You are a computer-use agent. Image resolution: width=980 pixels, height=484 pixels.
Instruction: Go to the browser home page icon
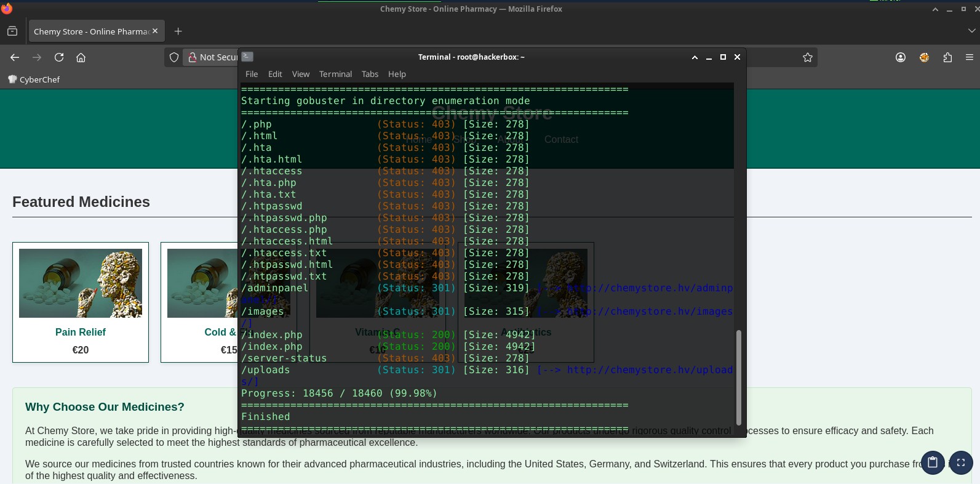[81, 57]
